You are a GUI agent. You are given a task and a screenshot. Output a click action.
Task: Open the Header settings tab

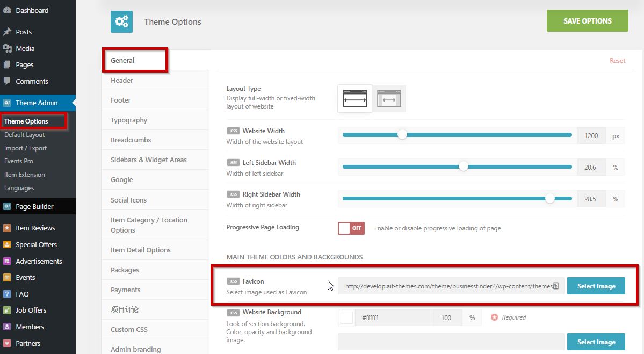[x=122, y=80]
